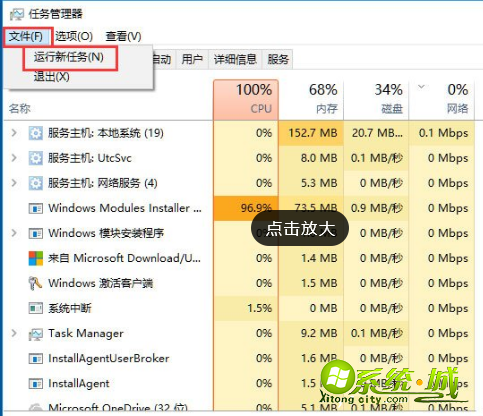
Task: Click the 5.3 MB memory cell
Action: tap(311, 183)
